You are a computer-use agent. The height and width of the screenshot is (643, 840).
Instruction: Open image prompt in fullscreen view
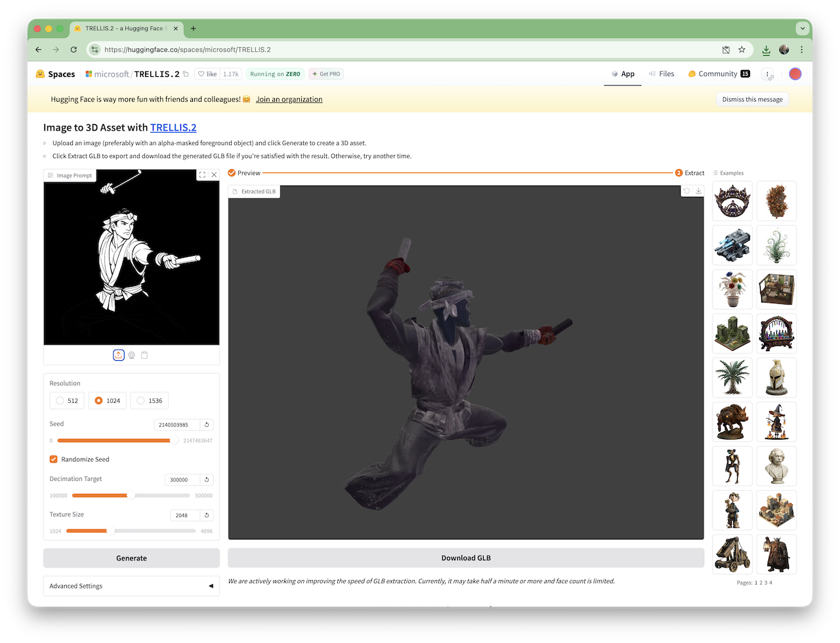tap(202, 175)
